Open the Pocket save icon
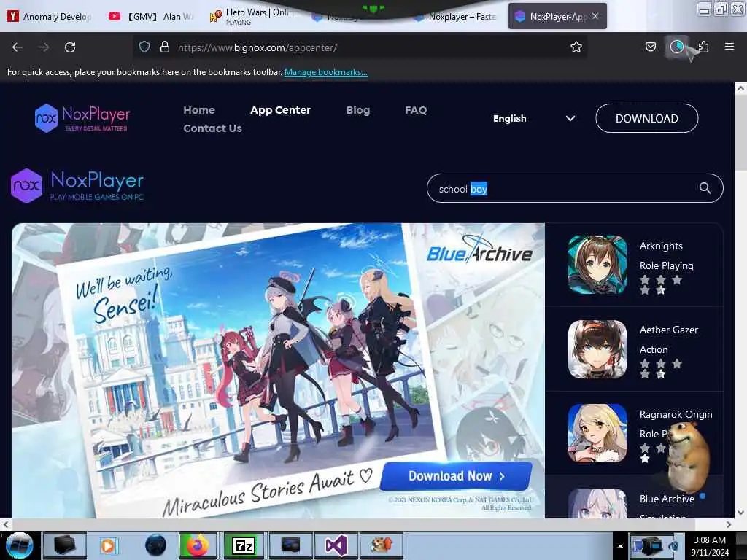Image resolution: width=747 pixels, height=560 pixels. tap(650, 47)
